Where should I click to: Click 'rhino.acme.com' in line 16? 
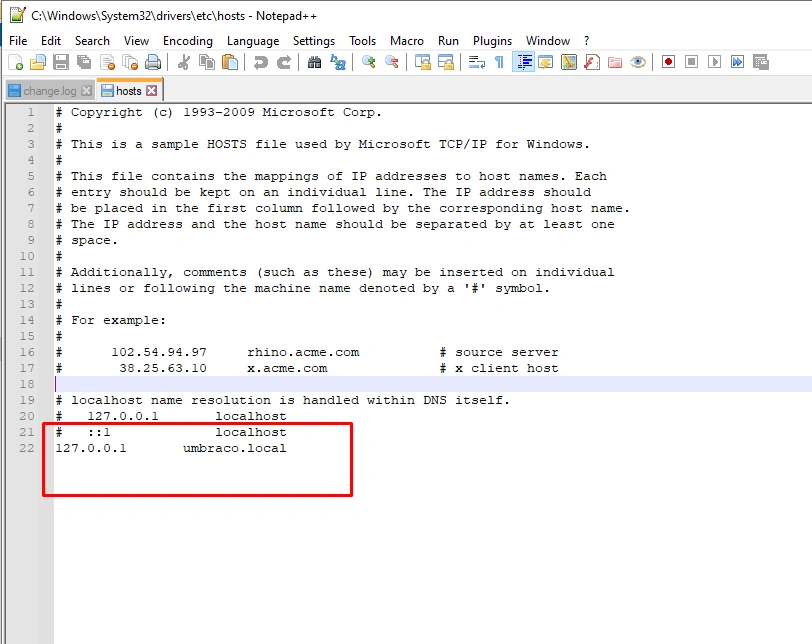303,352
